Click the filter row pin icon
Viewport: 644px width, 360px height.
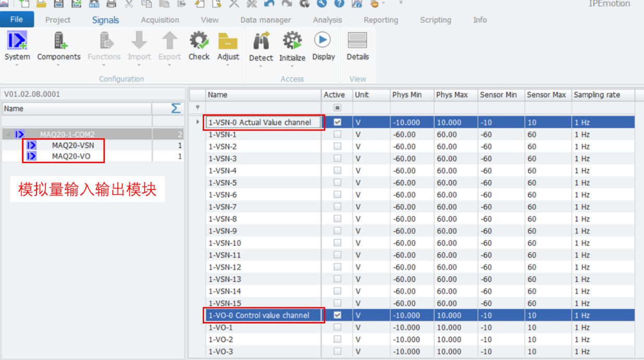coord(197,107)
